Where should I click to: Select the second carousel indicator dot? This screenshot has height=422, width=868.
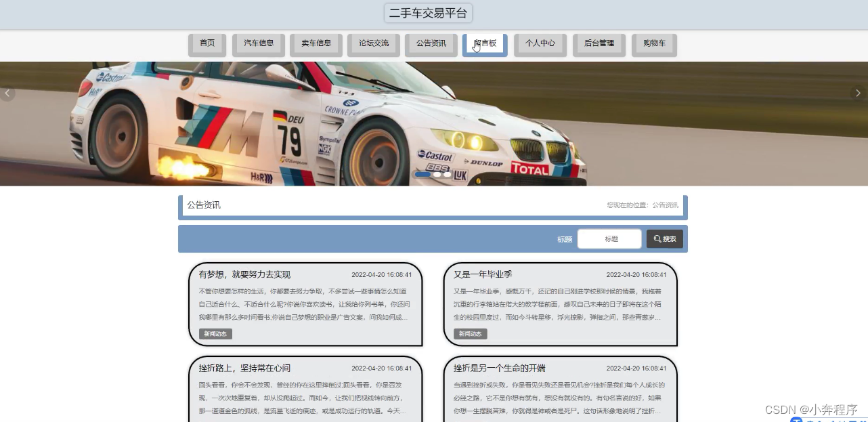coord(437,175)
